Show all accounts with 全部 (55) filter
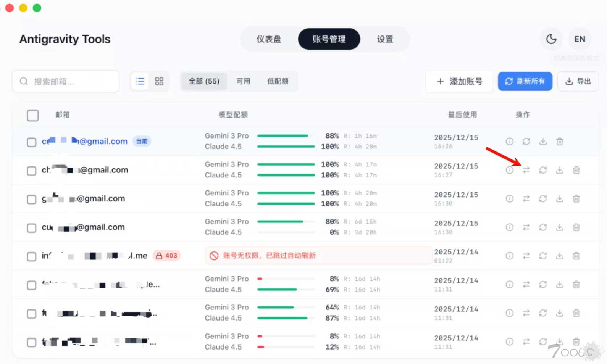Screen dimensions: 607x364 pos(204,81)
